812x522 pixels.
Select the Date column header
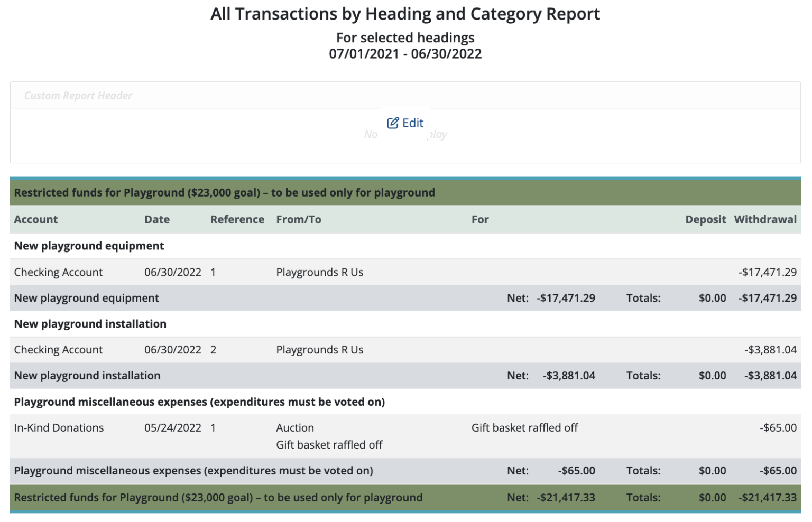pos(157,219)
